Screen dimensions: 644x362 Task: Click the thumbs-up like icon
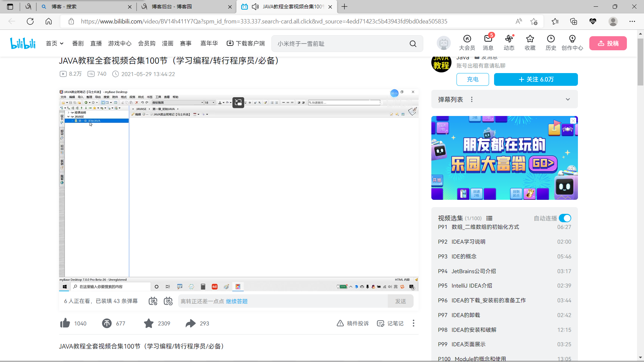(65, 323)
